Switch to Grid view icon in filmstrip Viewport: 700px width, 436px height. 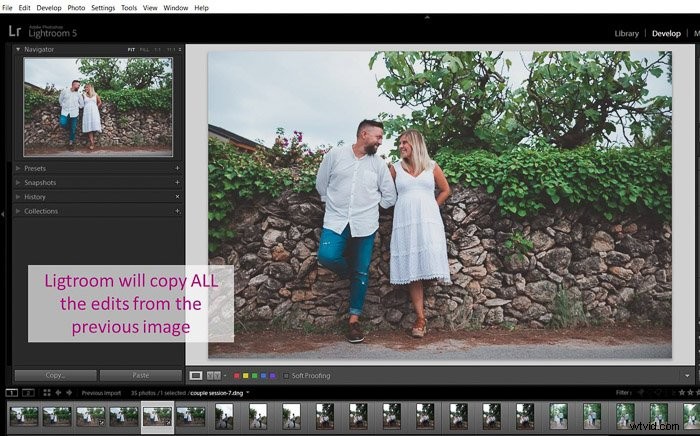46,393
